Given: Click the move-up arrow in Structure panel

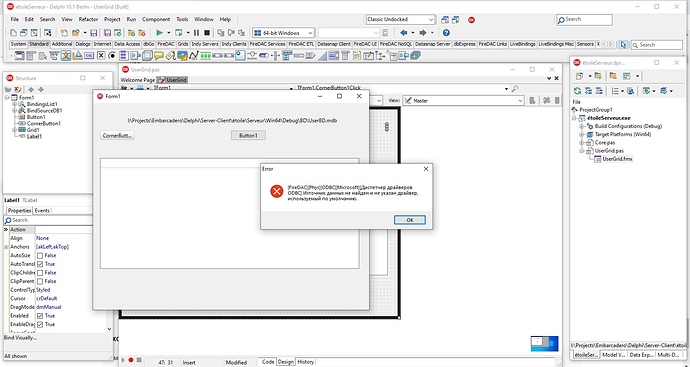Looking at the screenshot, I should click(31, 89).
